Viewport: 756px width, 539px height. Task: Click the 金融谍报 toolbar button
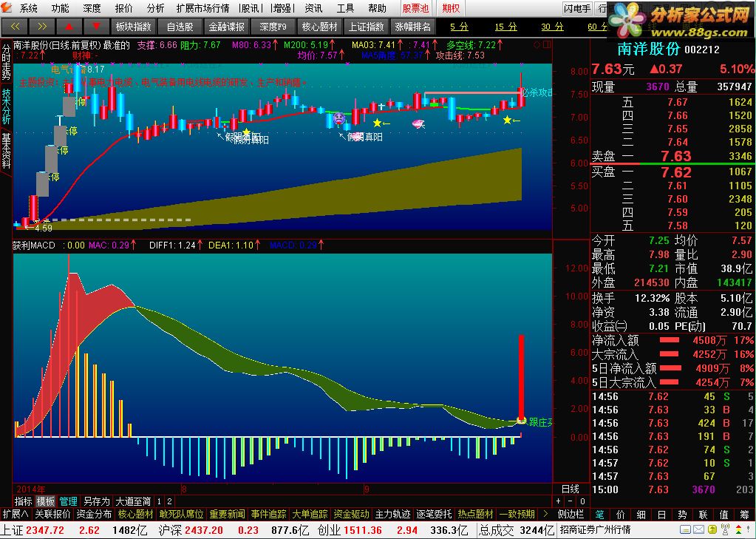click(226, 27)
